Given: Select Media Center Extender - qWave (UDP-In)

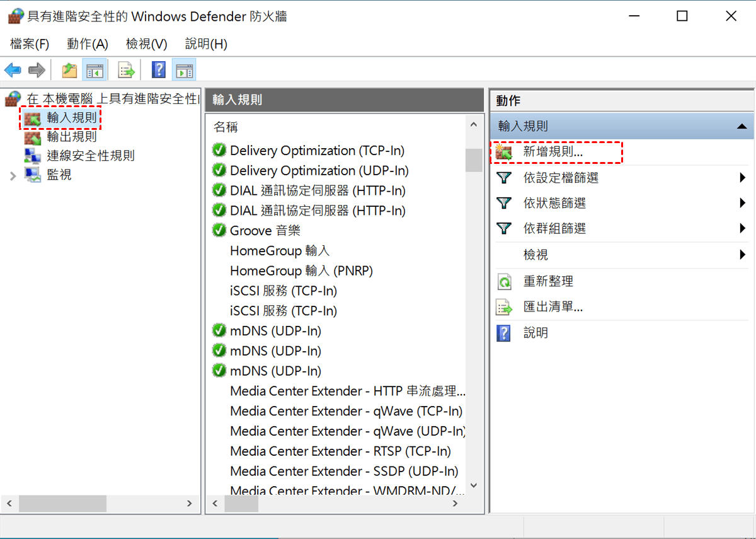Looking at the screenshot, I should point(348,431).
